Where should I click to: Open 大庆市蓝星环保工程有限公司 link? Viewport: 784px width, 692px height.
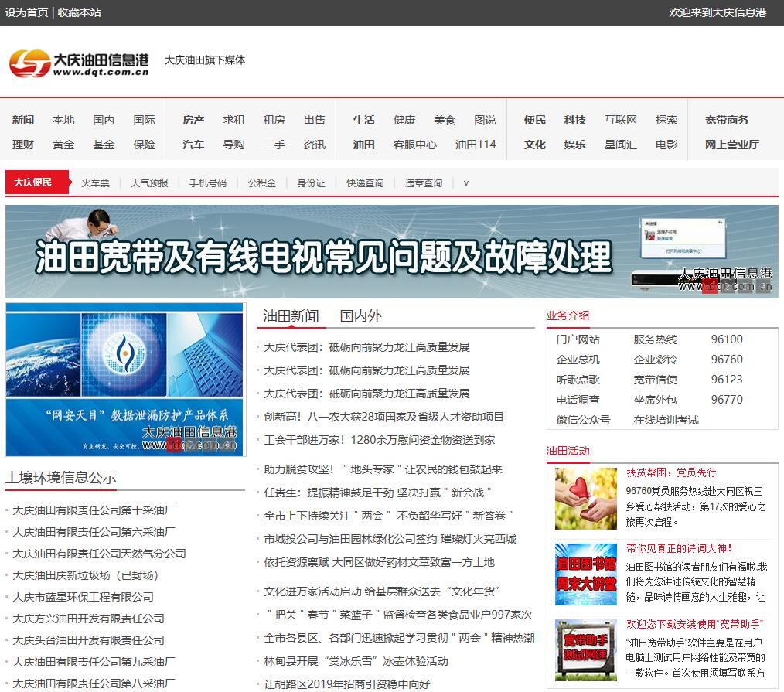click(83, 596)
